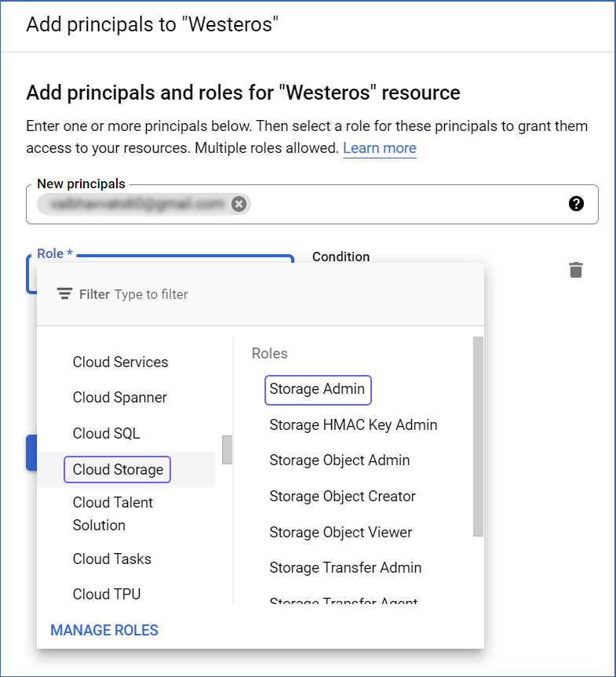Pick the Storage Object Admin role
The width and height of the screenshot is (616, 677).
pos(340,460)
